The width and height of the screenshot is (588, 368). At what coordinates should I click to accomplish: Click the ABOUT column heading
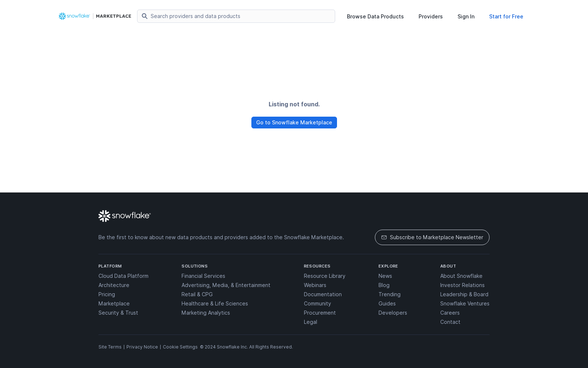click(x=448, y=266)
